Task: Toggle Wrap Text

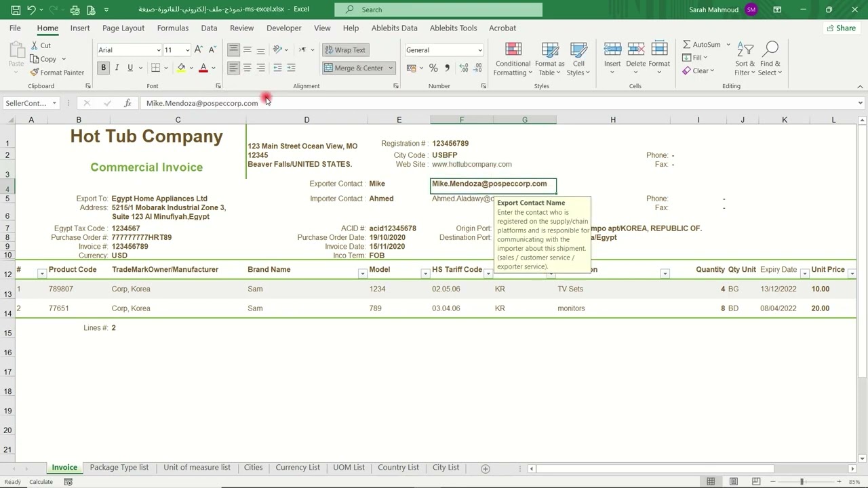Action: tap(345, 49)
